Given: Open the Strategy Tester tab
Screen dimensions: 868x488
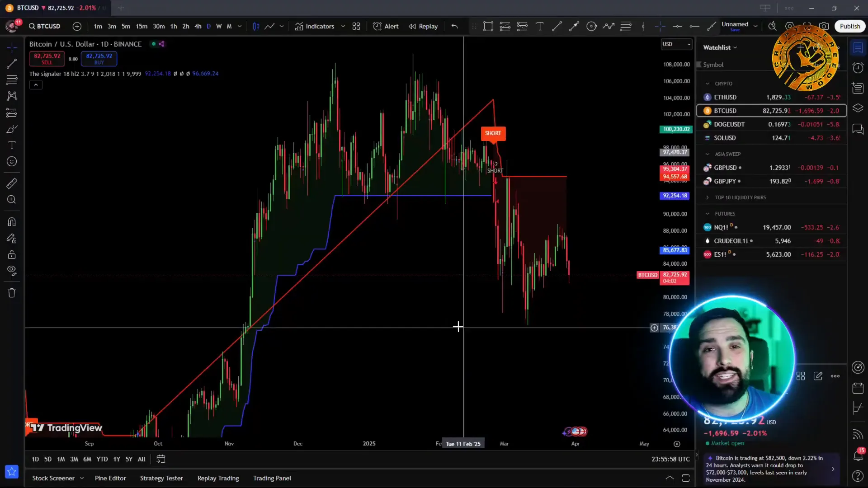Looking at the screenshot, I should [x=161, y=478].
